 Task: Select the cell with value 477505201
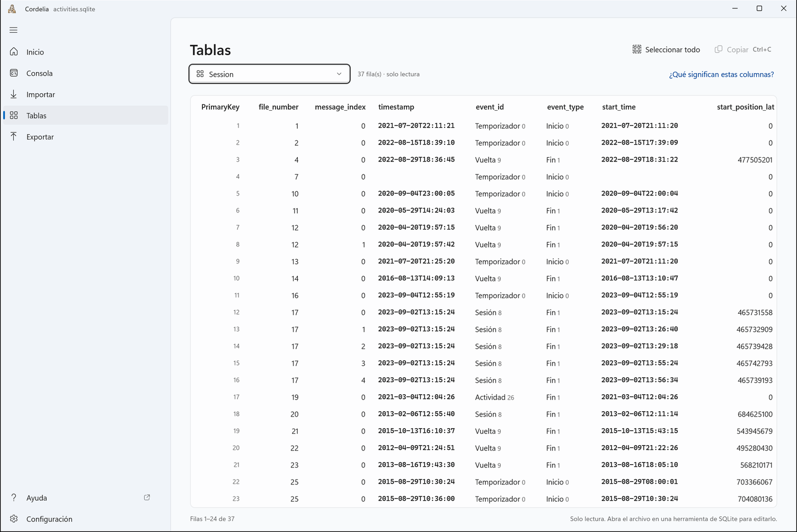pos(755,160)
